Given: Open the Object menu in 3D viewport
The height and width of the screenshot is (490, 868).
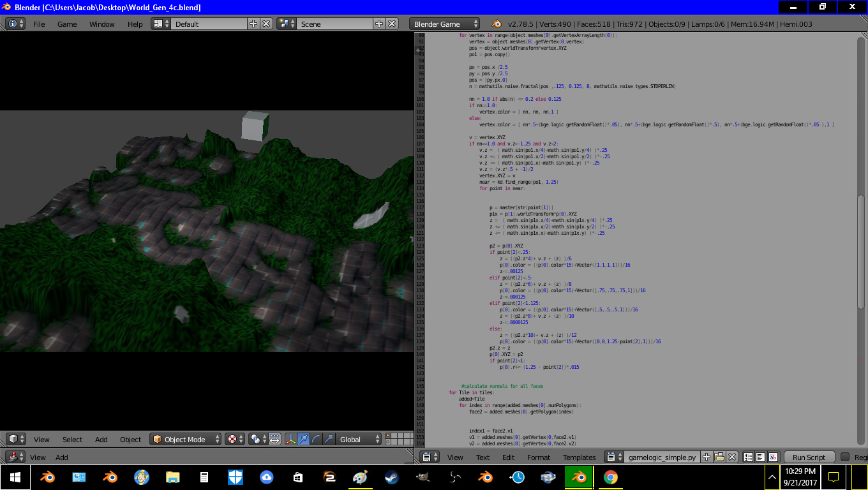Looking at the screenshot, I should pos(130,440).
